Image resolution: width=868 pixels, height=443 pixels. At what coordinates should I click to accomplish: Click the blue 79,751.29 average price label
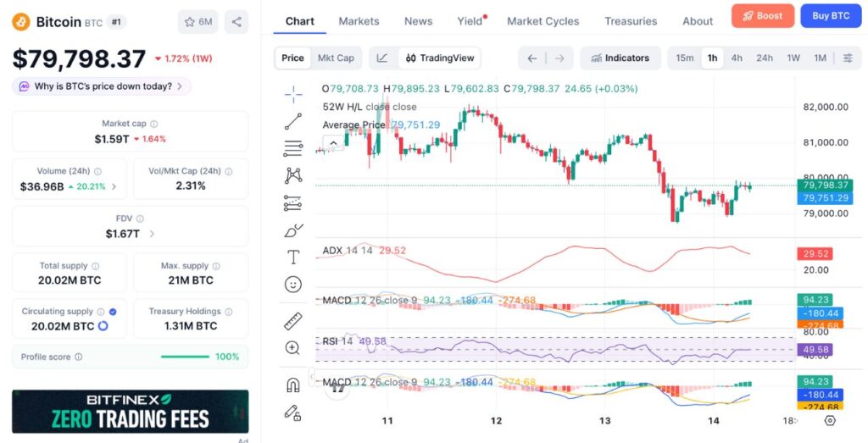tap(825, 198)
